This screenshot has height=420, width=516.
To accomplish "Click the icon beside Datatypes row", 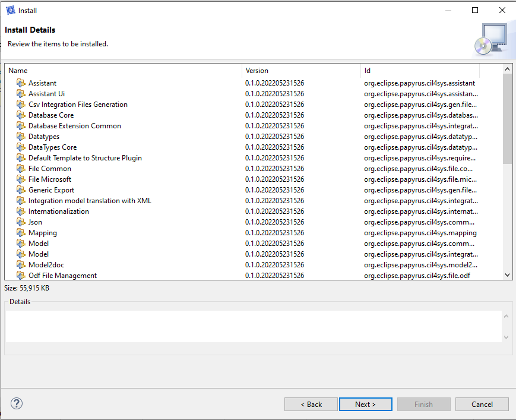I will (21, 137).
